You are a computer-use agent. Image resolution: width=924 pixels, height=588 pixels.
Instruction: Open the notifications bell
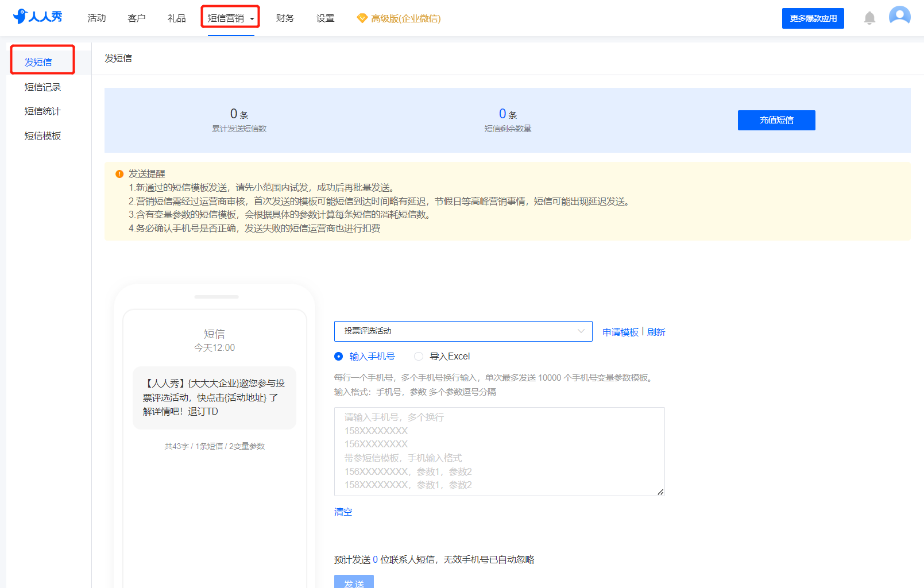pyautogui.click(x=869, y=18)
